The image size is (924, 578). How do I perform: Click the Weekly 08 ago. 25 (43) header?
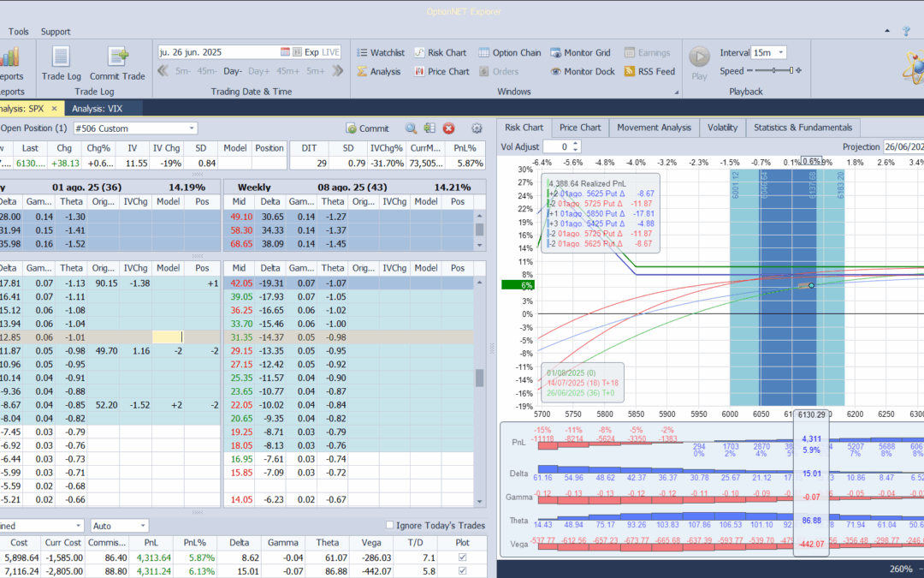[354, 187]
